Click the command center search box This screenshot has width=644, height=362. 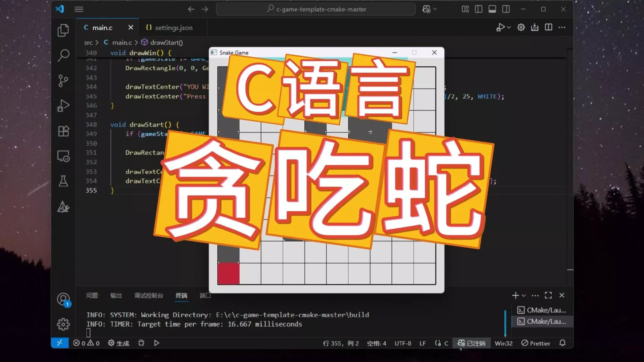316,9
